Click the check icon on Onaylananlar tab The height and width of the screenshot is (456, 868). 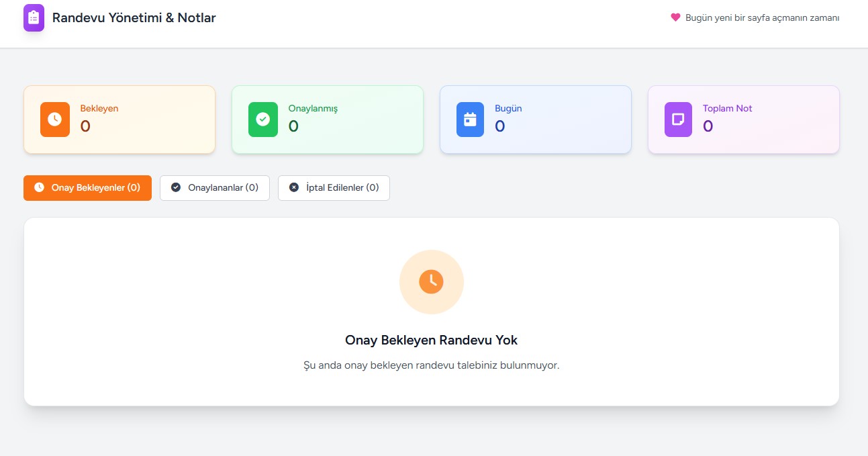(176, 188)
